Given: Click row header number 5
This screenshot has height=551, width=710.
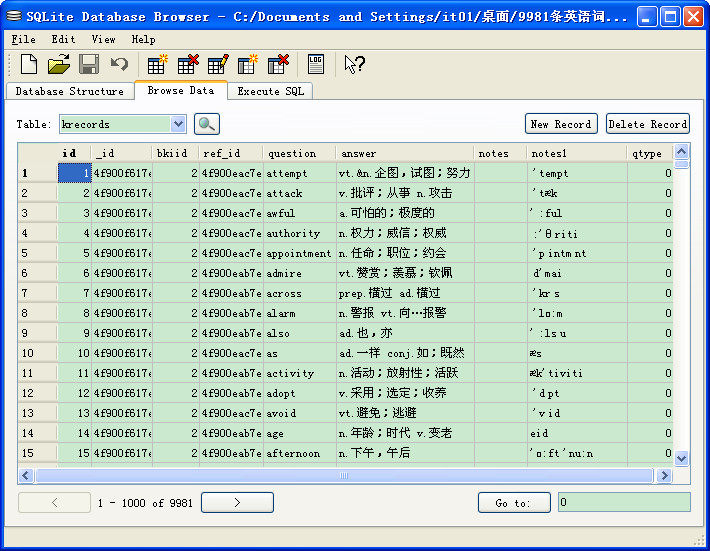Looking at the screenshot, I should [38, 253].
